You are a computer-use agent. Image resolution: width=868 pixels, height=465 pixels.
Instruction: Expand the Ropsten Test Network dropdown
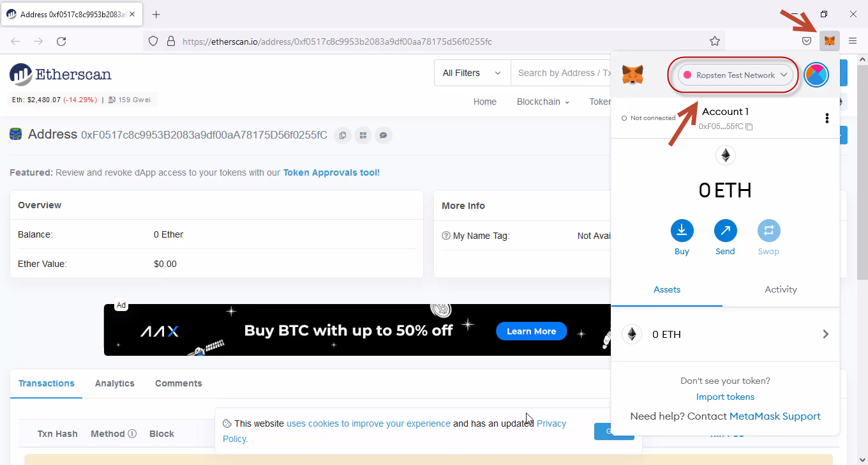click(x=735, y=75)
